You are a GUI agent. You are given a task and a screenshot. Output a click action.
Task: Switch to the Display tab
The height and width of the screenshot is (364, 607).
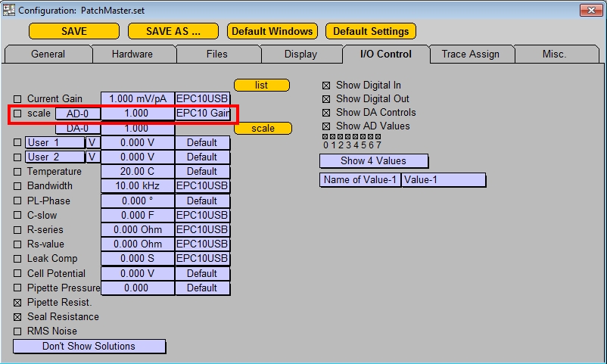(x=300, y=54)
